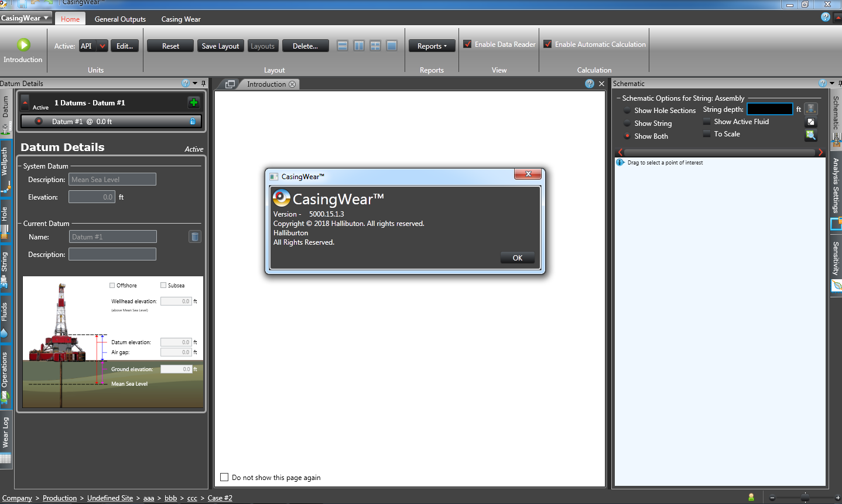Click Reset layout button
Screen dimensions: 842x504
tap(170, 46)
